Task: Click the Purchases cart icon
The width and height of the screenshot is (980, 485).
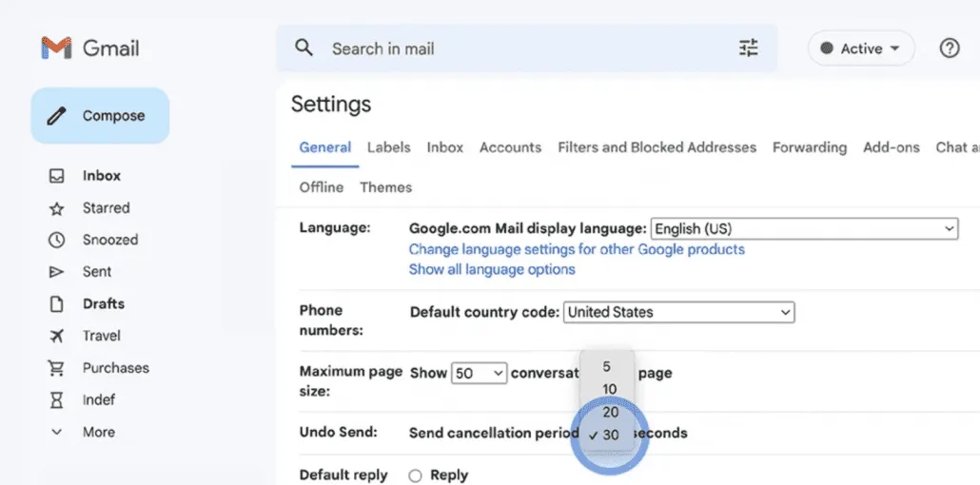Action: 56,368
